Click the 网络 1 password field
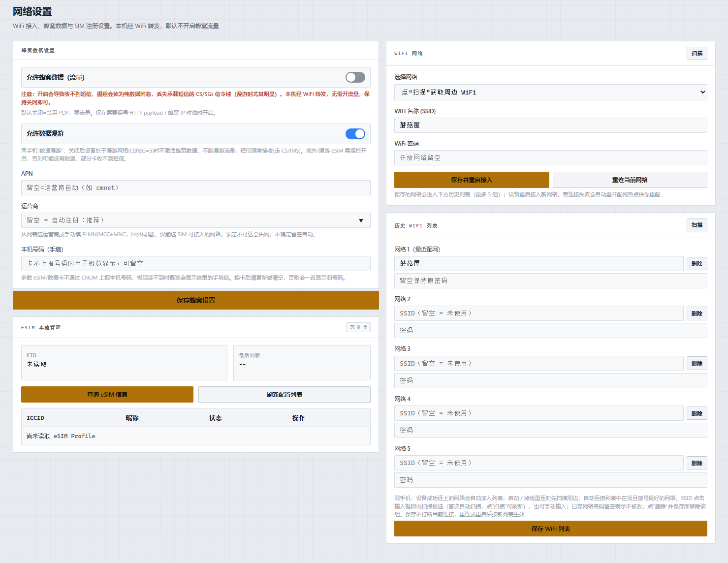This screenshot has width=728, height=563. [x=551, y=281]
